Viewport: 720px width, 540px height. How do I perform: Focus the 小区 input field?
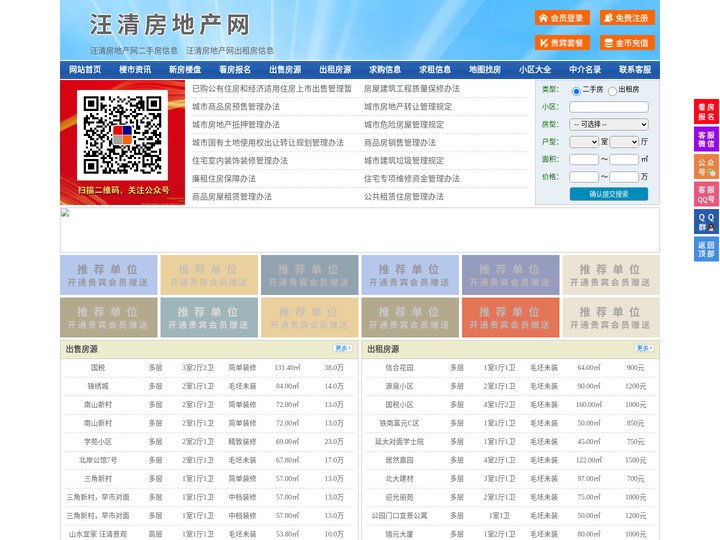click(x=609, y=107)
